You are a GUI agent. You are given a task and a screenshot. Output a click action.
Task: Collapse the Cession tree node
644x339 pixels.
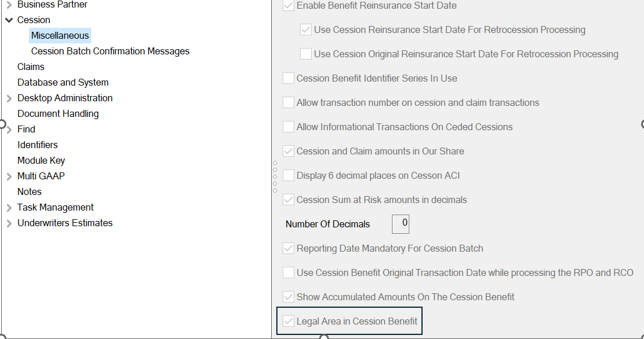(9, 20)
